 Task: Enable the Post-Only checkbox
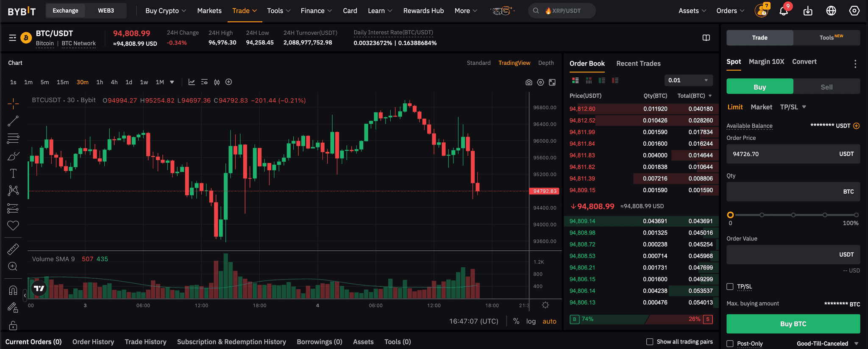pos(730,343)
